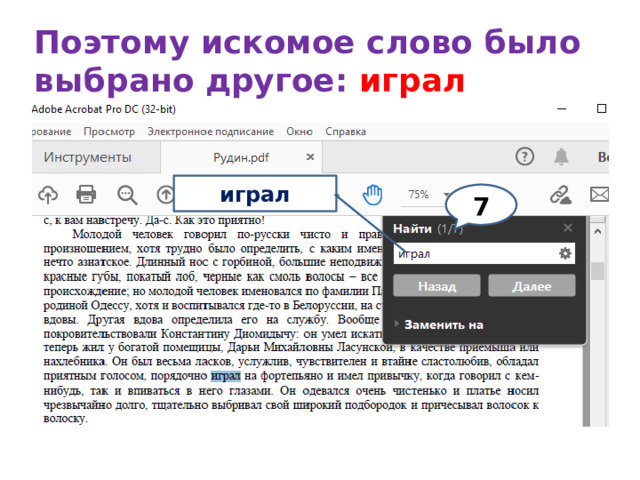Maximize the Adobe Acrobat window
This screenshot has height=480, width=640.
click(x=601, y=109)
